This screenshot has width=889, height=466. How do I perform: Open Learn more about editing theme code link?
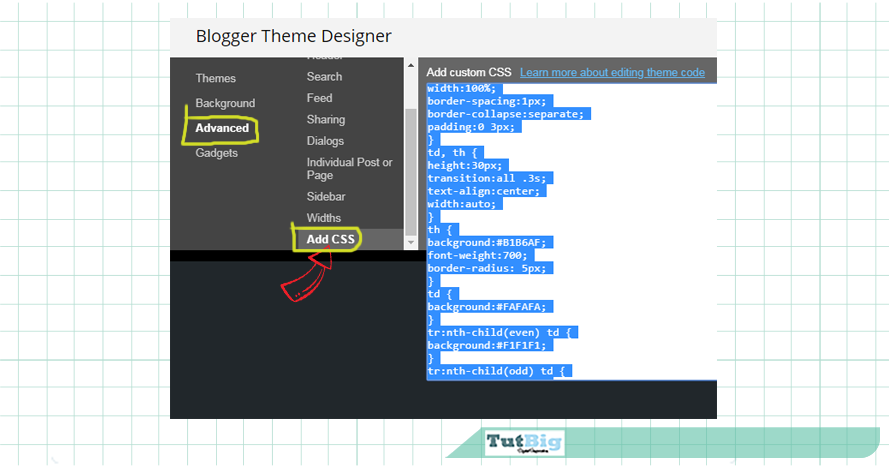[x=612, y=73]
